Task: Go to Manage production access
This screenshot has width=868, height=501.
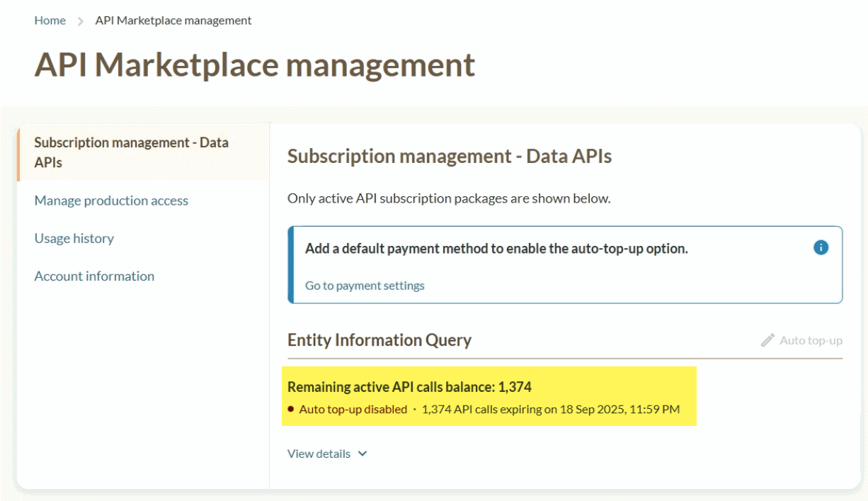Action: (x=111, y=201)
